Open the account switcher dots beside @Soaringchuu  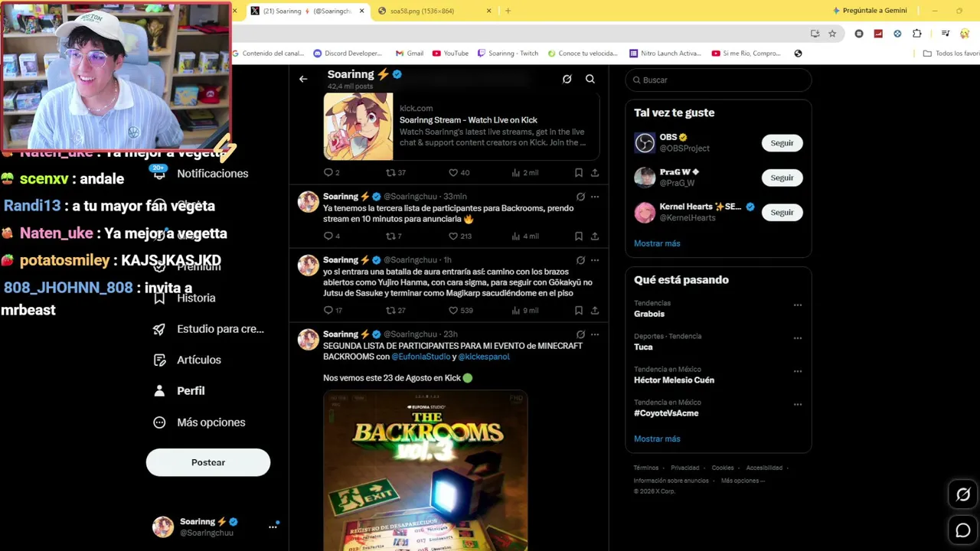(273, 527)
